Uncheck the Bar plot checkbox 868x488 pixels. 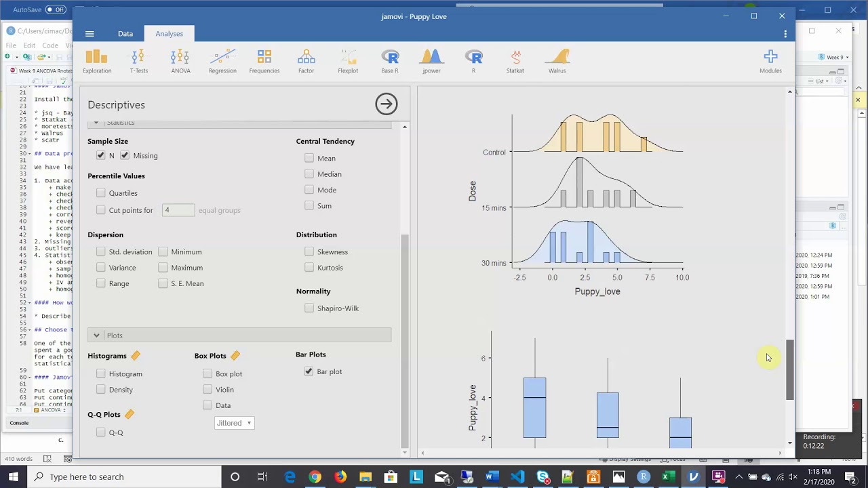(x=309, y=371)
